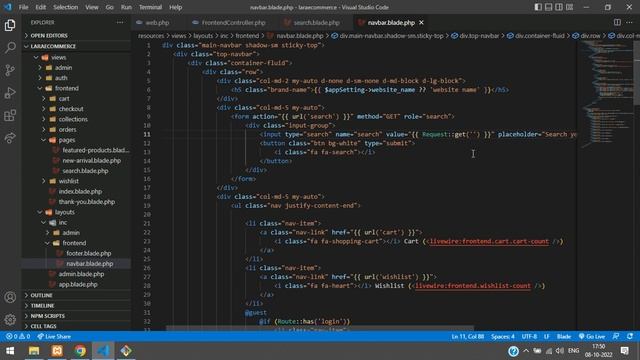
Task: Open XAMPP from taskbar
Action: (x=57, y=351)
